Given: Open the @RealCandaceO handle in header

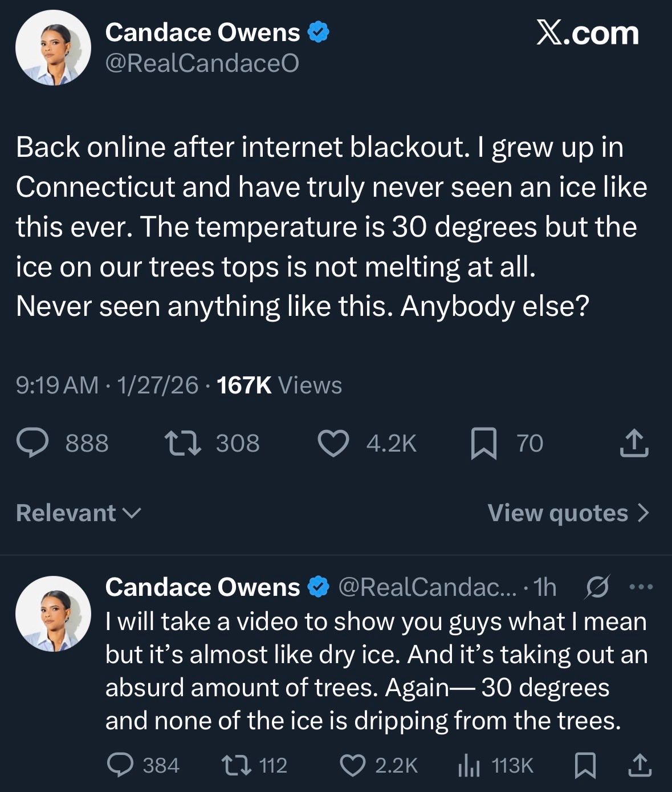Looking at the screenshot, I should (202, 63).
